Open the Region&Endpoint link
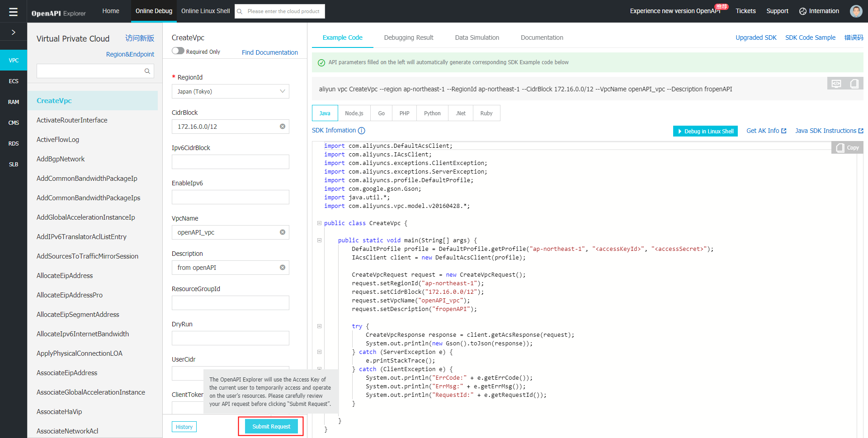Image resolution: width=868 pixels, height=438 pixels. click(x=130, y=54)
